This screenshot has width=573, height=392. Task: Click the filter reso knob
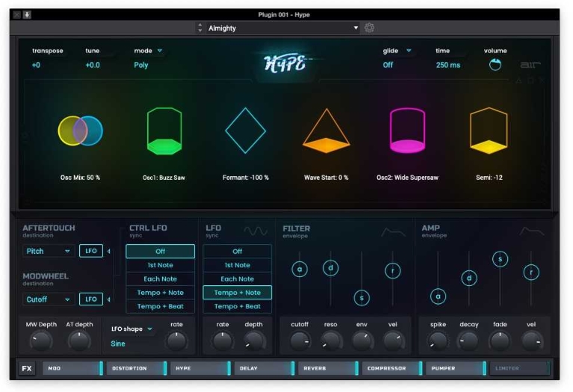click(x=330, y=341)
